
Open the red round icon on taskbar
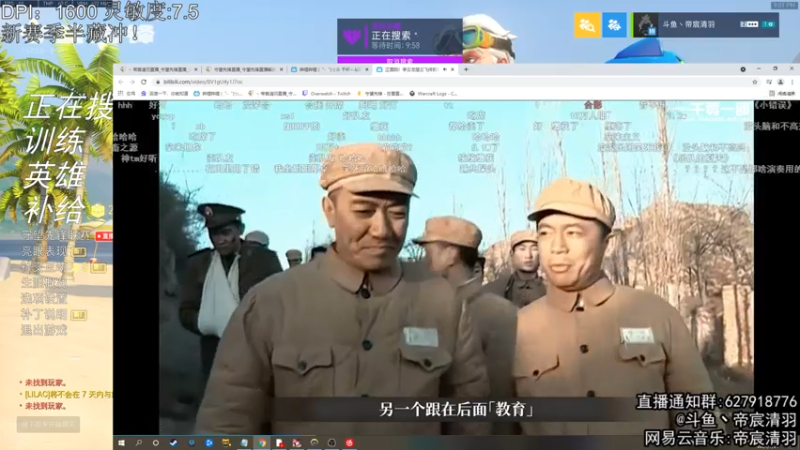point(349,443)
